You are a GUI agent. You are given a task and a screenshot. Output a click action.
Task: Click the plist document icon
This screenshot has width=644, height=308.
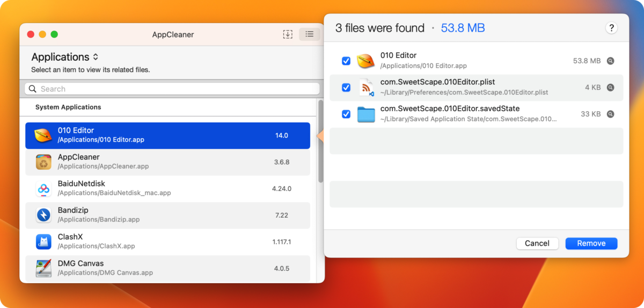tap(366, 88)
